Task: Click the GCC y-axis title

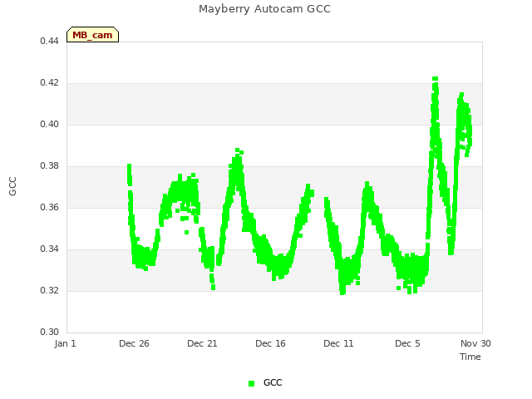Action: [x=12, y=186]
